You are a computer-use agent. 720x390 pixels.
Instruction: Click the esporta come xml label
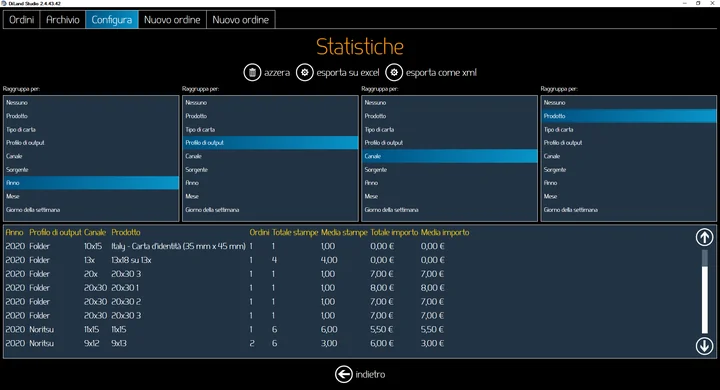pos(441,73)
